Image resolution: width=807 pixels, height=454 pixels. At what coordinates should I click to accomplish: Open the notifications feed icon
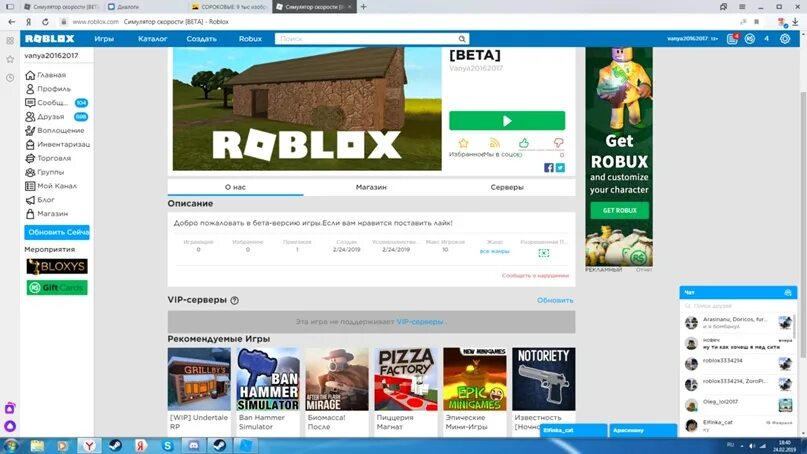coord(732,39)
